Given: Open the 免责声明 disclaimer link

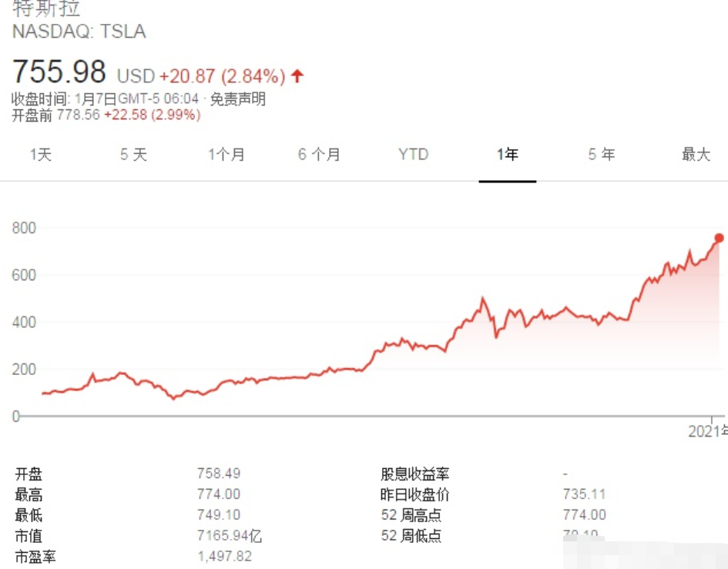Looking at the screenshot, I should [x=238, y=99].
